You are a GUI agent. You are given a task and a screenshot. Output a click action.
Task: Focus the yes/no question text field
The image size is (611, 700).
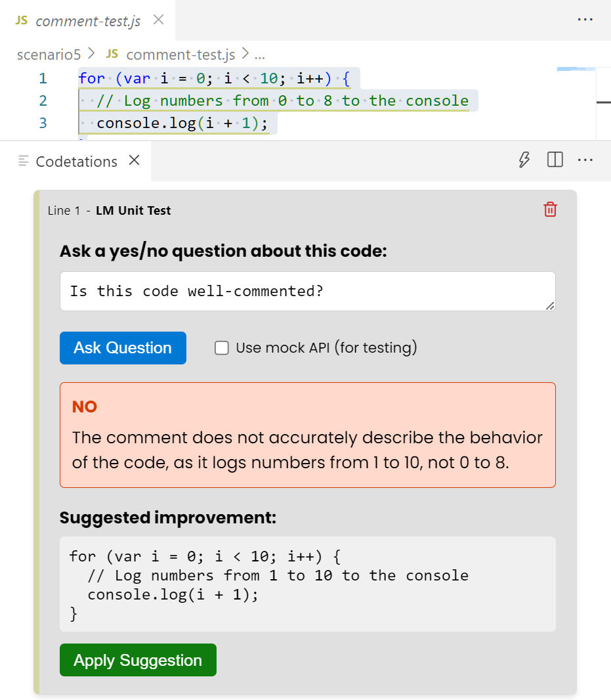[x=307, y=291]
